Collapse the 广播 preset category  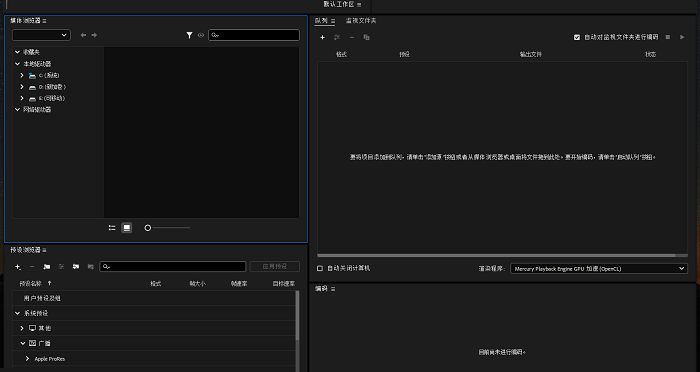(x=23, y=343)
